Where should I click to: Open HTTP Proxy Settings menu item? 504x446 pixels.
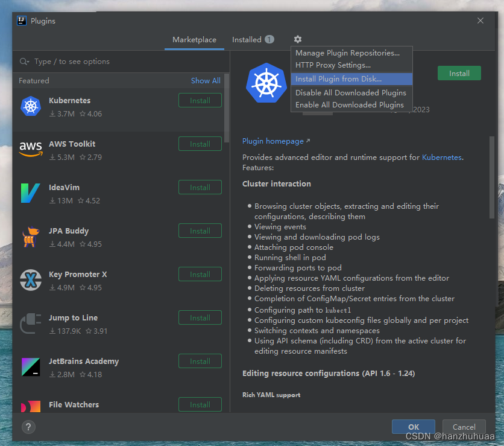[x=351, y=65]
